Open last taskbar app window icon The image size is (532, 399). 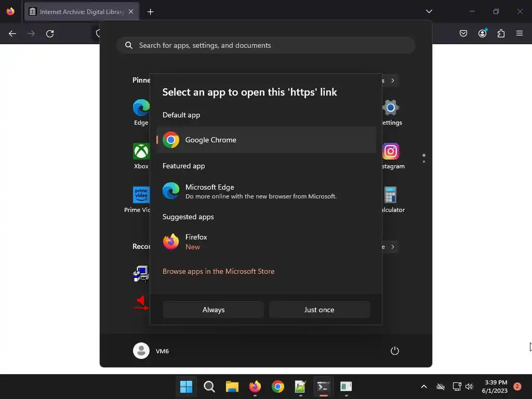pyautogui.click(x=346, y=387)
